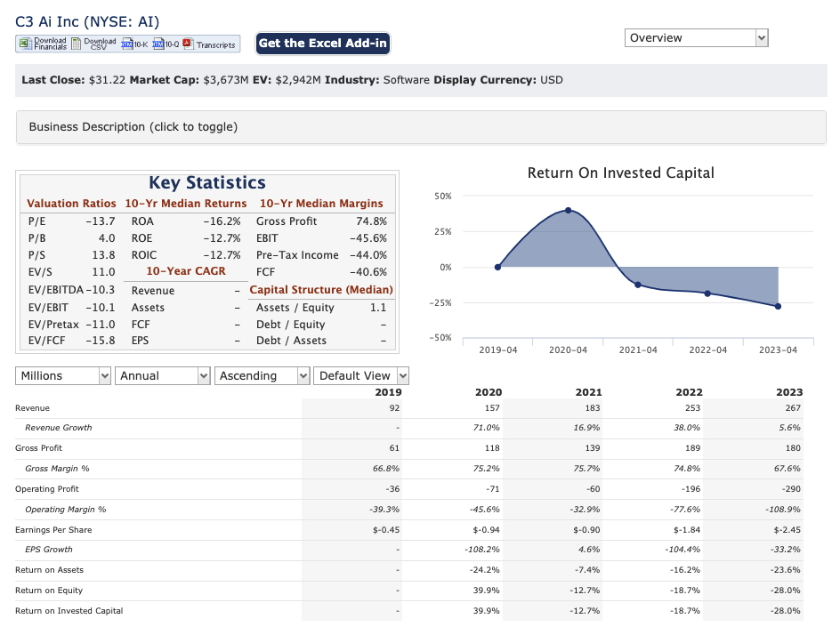Click the Revenue row label
The width and height of the screenshot is (840, 635).
[32, 408]
